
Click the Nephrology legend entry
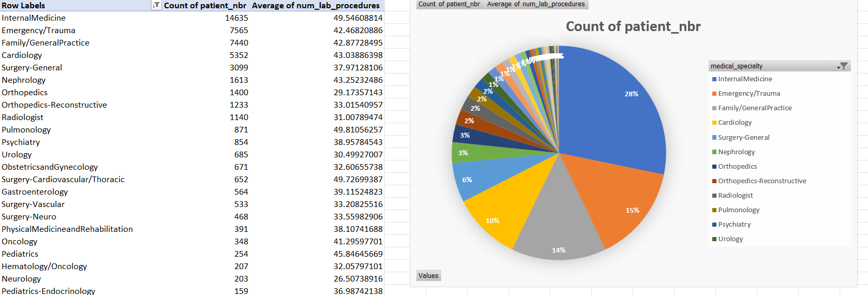coord(733,152)
